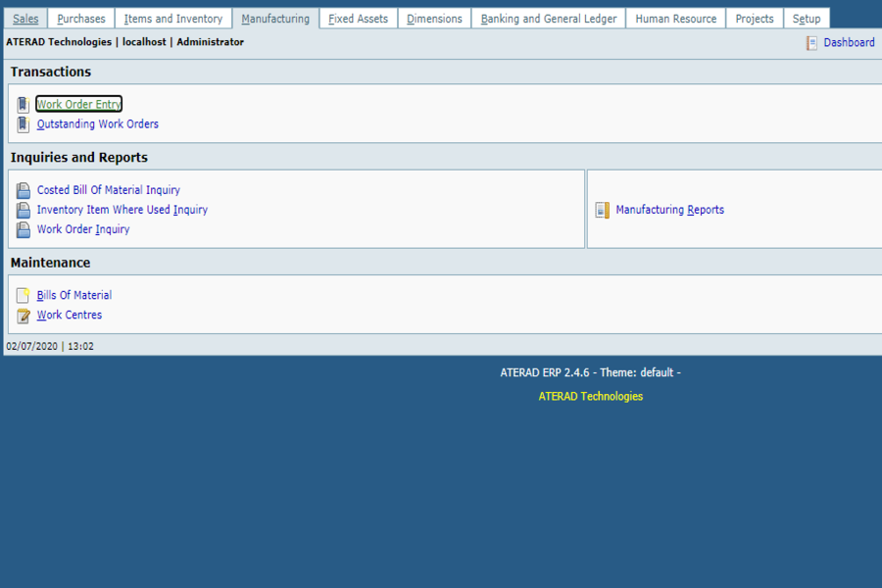Screen dimensions: 882x588
Task: Open the Work Order Entry link
Action: (78, 104)
